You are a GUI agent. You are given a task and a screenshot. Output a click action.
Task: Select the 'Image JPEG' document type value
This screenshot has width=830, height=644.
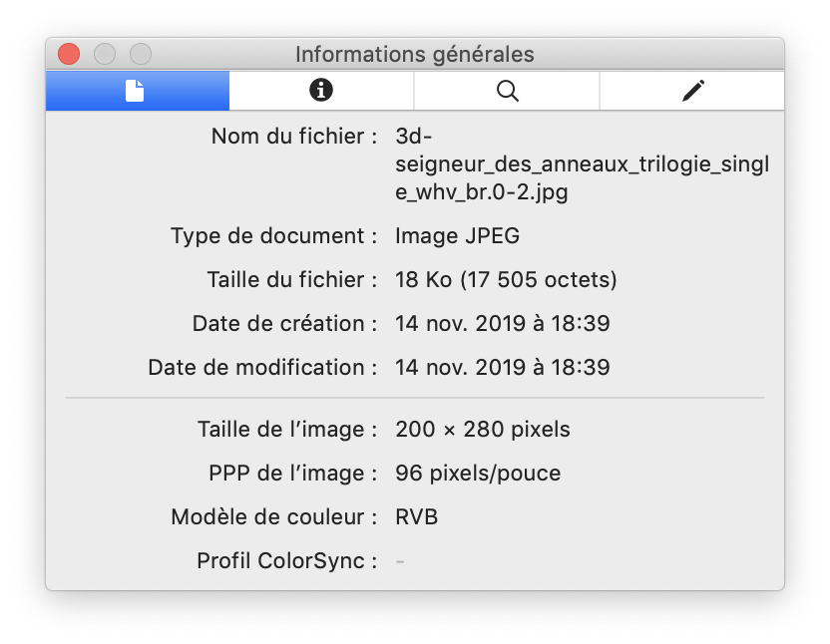tap(457, 236)
